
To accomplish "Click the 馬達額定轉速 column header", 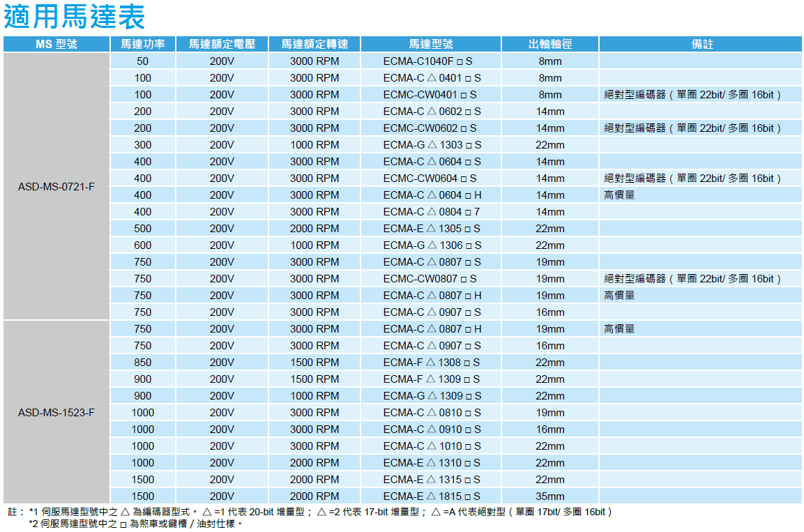I will pos(314,44).
